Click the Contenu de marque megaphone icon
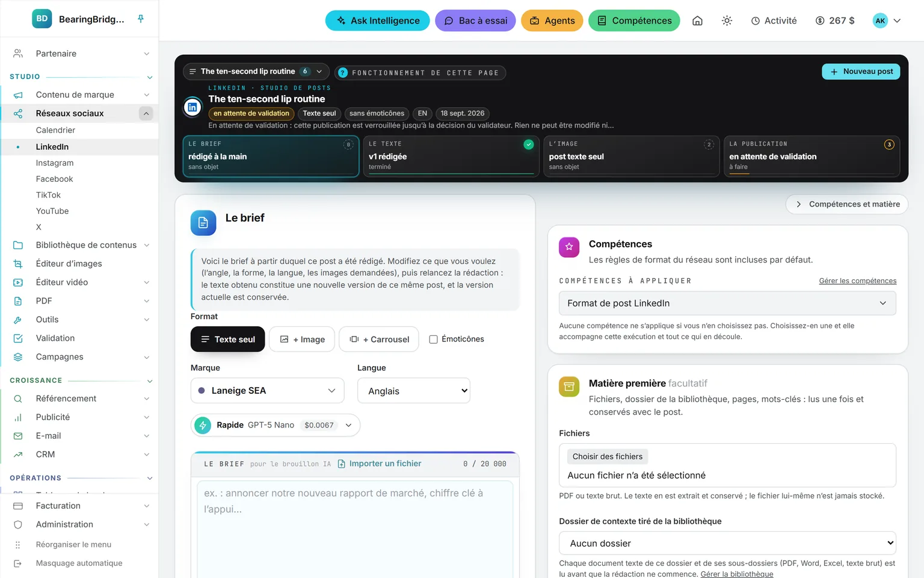Viewport: 924px width, 578px height. coord(18,95)
